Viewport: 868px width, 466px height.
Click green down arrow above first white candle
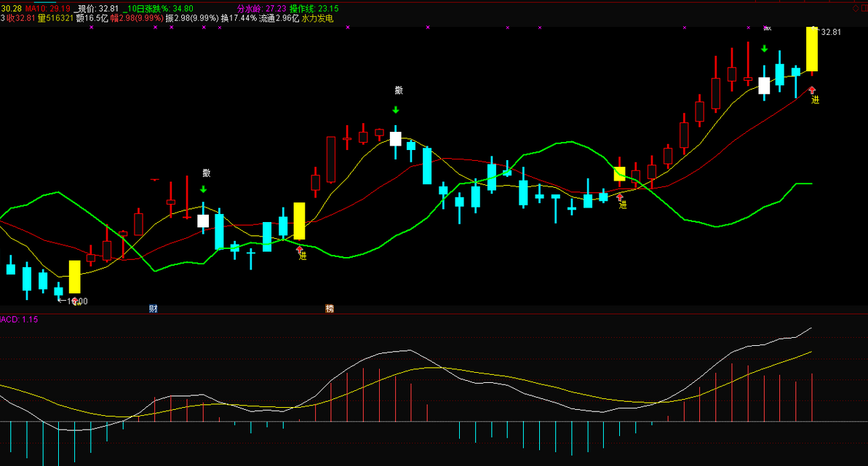point(203,189)
